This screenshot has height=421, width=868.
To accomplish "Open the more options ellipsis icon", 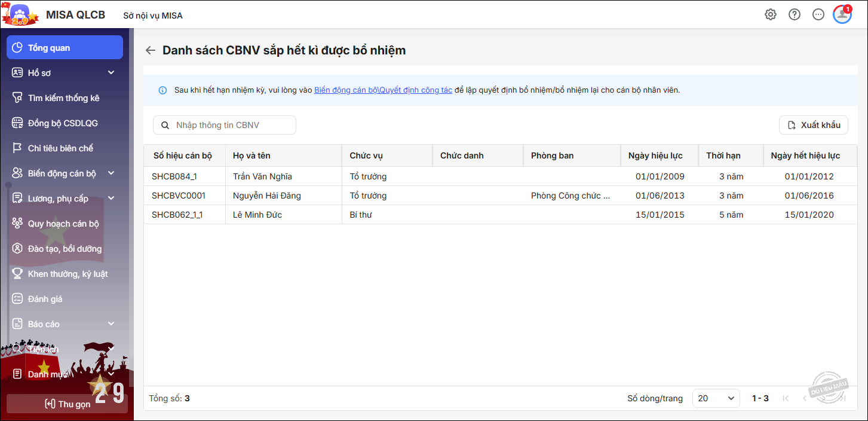I will click(818, 15).
